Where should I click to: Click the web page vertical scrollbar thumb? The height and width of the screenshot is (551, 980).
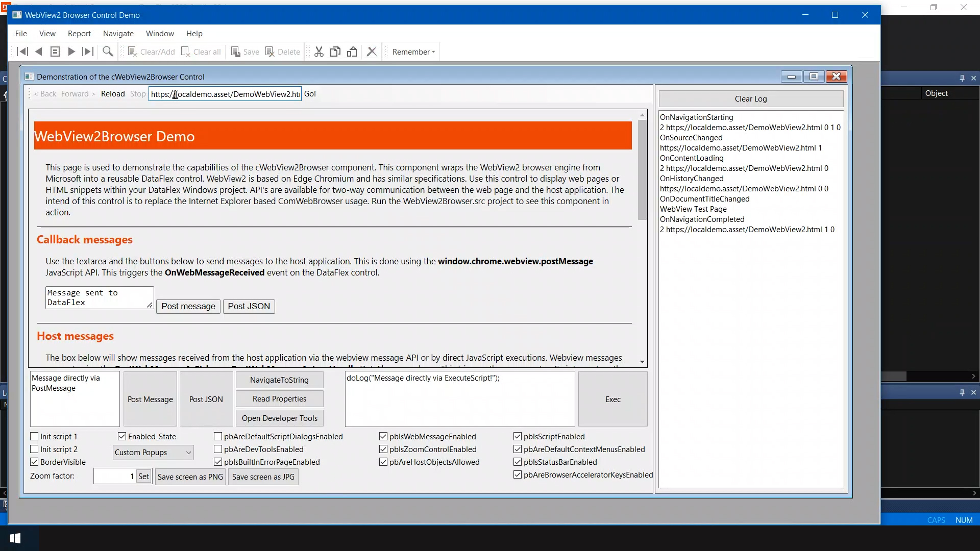(643, 170)
